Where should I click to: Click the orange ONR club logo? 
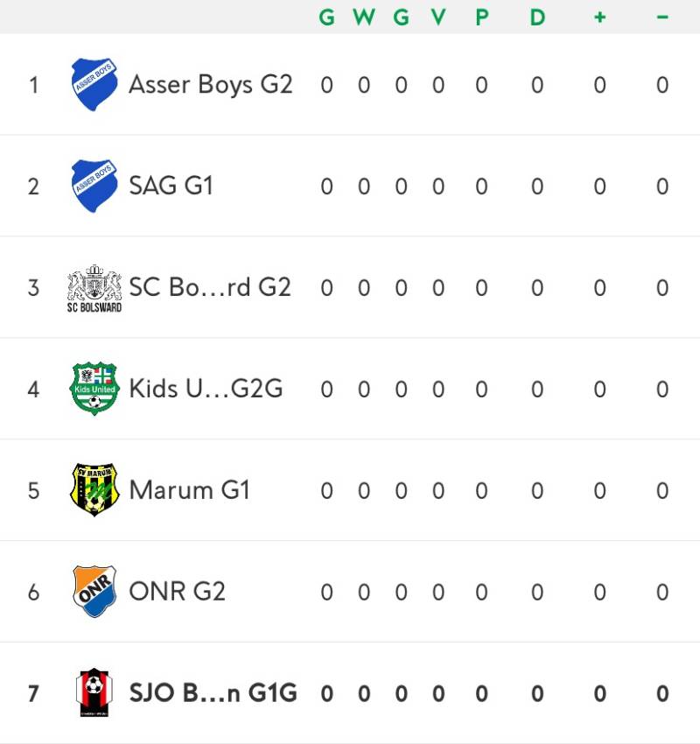point(94,592)
